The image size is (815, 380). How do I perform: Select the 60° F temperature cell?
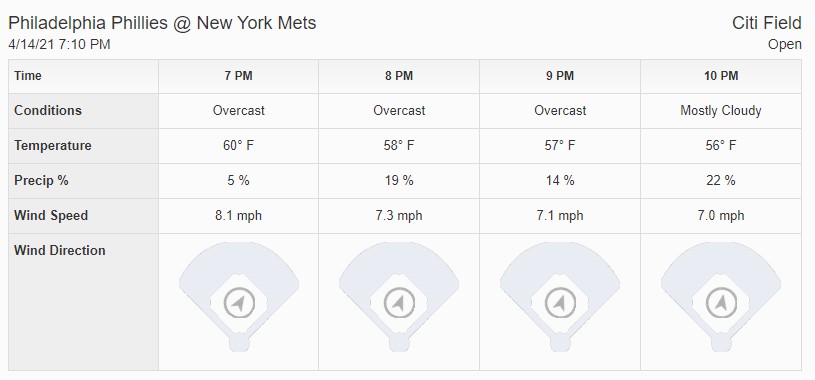tap(239, 146)
